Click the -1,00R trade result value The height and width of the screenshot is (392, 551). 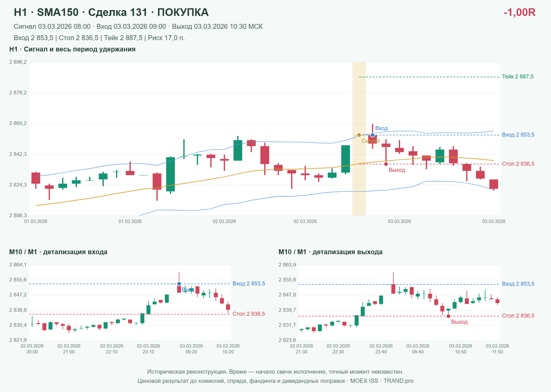pos(519,12)
